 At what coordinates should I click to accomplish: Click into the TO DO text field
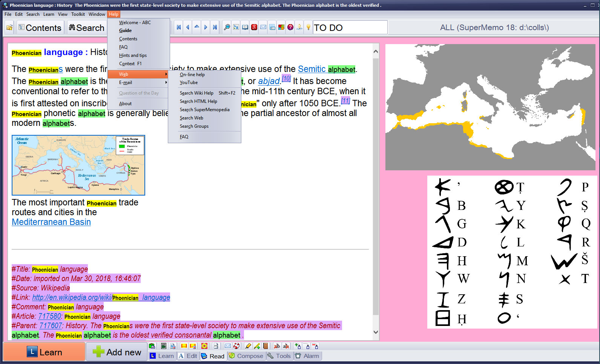350,28
